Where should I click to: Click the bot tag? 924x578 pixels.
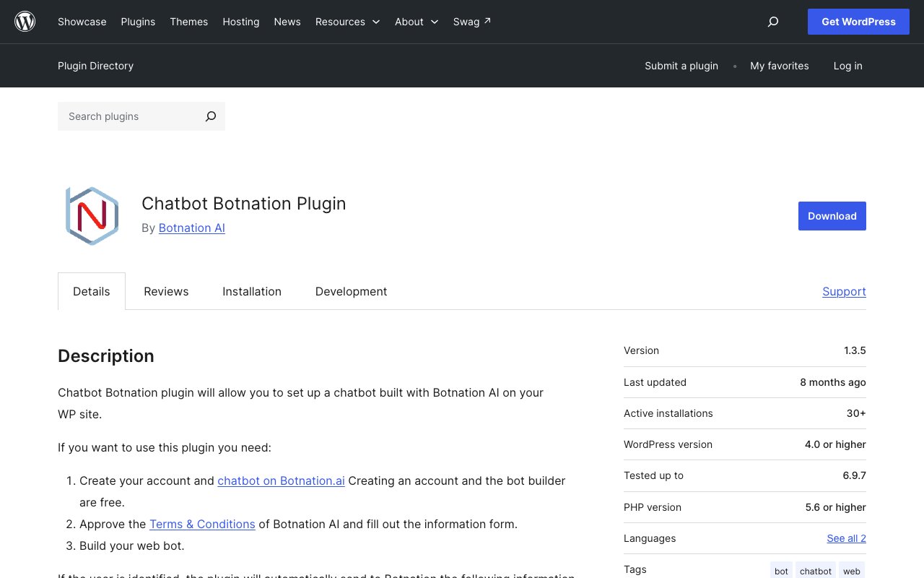(781, 571)
